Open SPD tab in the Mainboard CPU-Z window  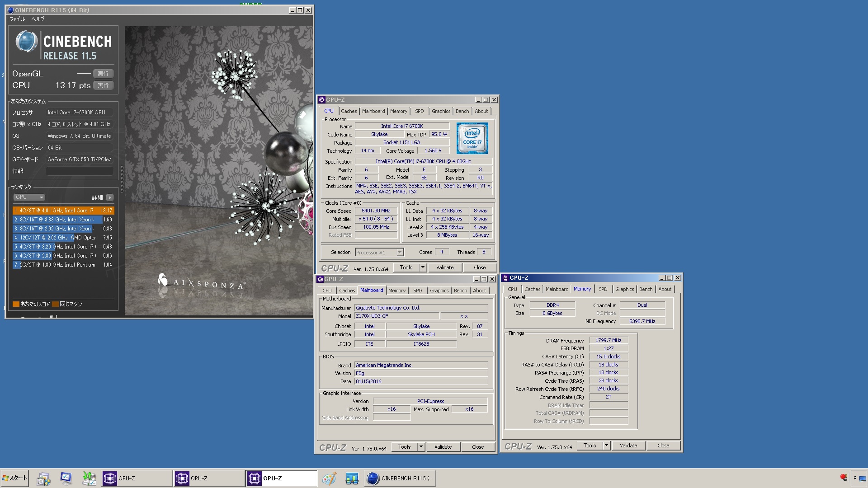click(x=417, y=291)
